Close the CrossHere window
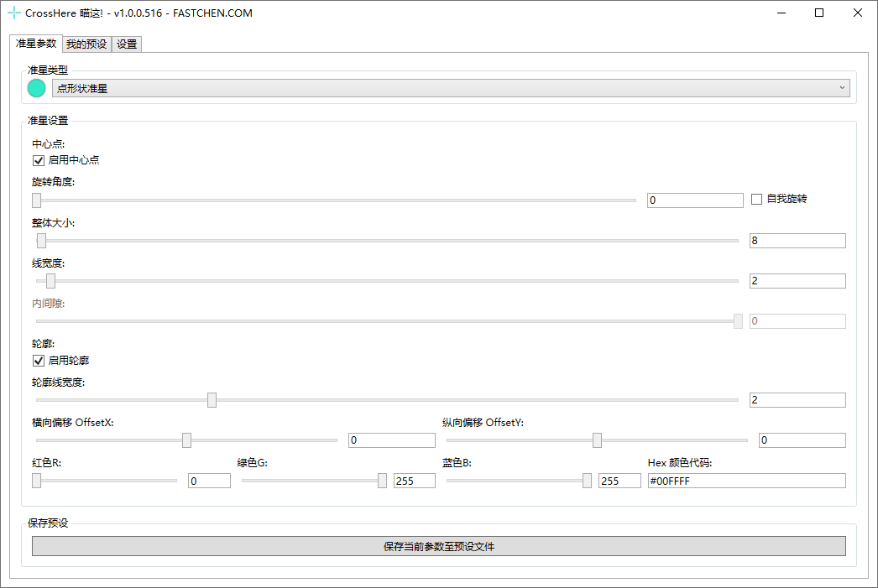 coord(857,13)
